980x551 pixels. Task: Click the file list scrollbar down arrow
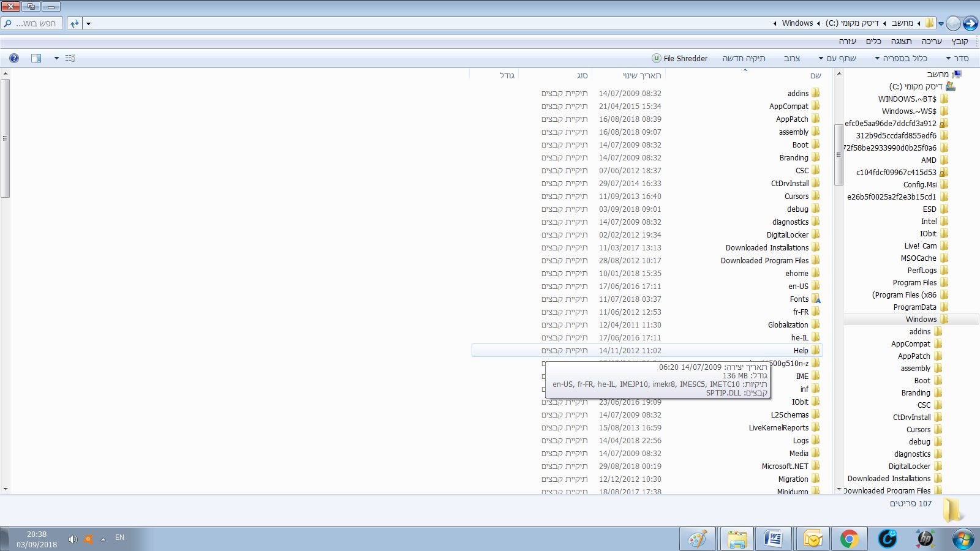tap(6, 489)
